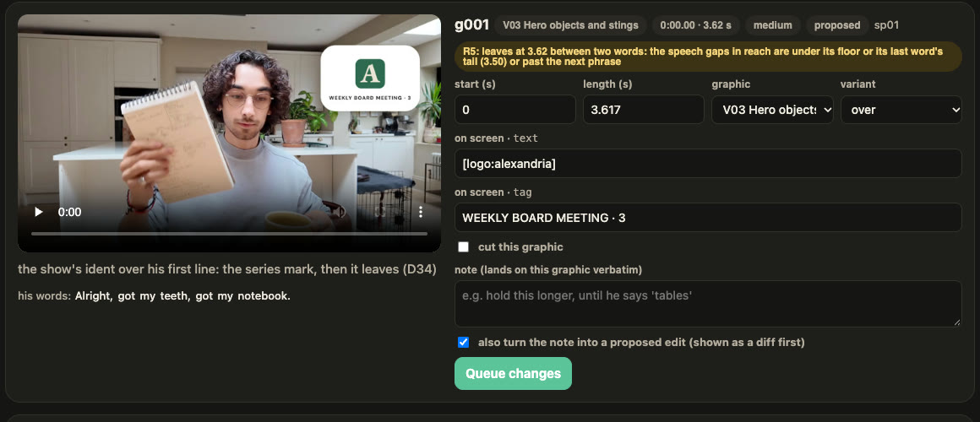
Task: Click into the note textarea
Action: click(707, 303)
